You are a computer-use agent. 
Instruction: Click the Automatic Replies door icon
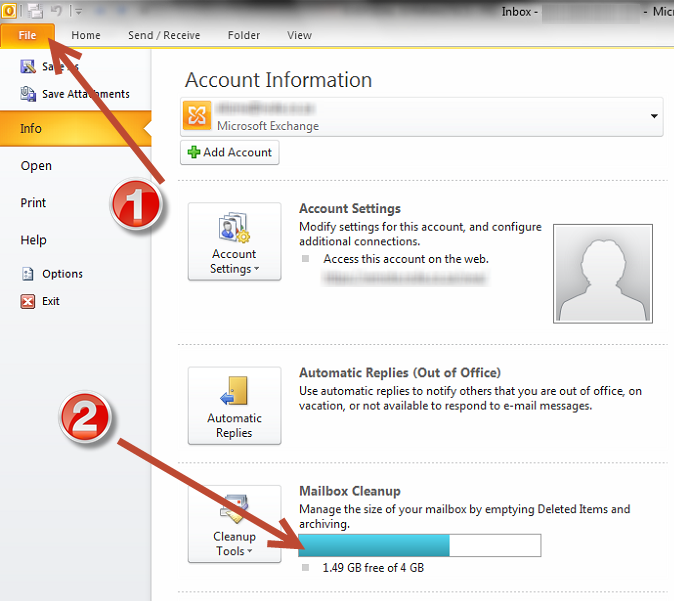pyautogui.click(x=234, y=390)
